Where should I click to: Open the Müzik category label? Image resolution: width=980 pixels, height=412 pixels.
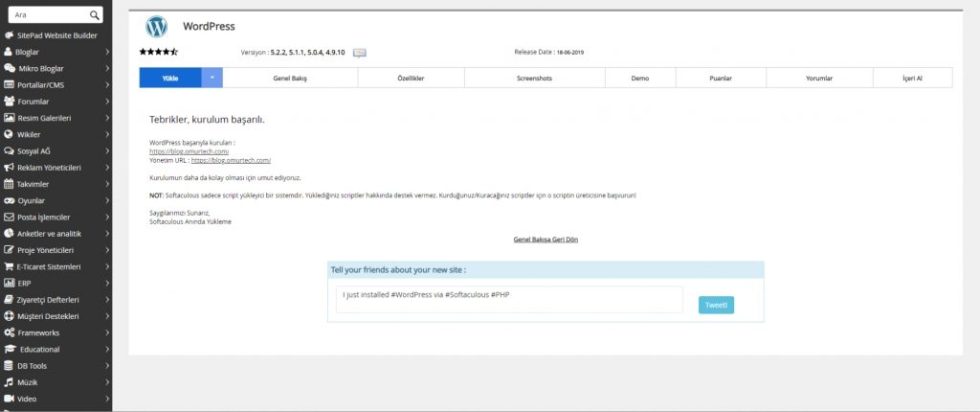[28, 382]
